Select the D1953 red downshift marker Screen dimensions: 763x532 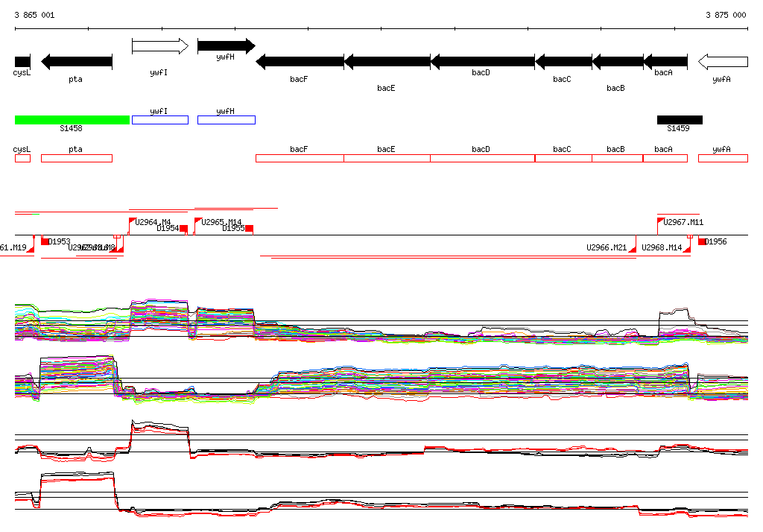pos(45,241)
